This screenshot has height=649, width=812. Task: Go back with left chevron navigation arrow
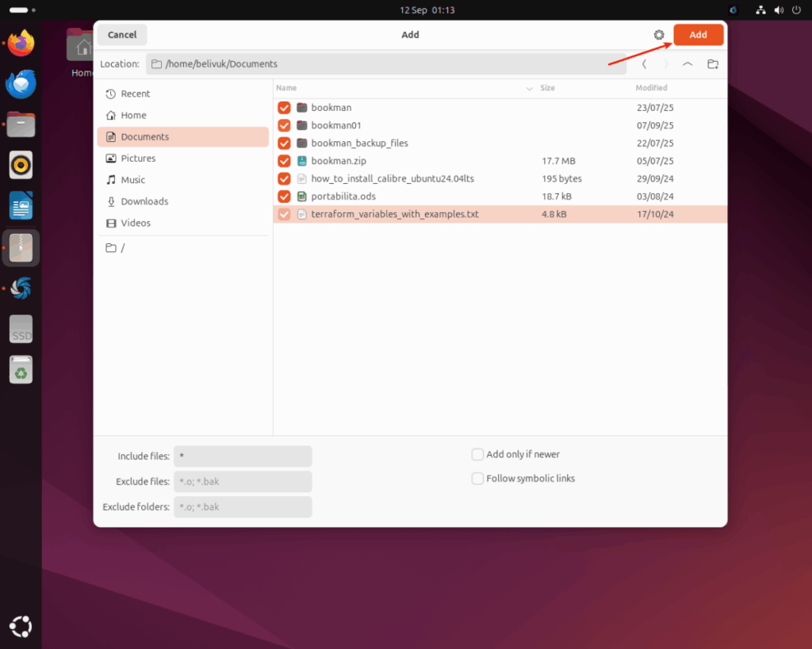(644, 64)
